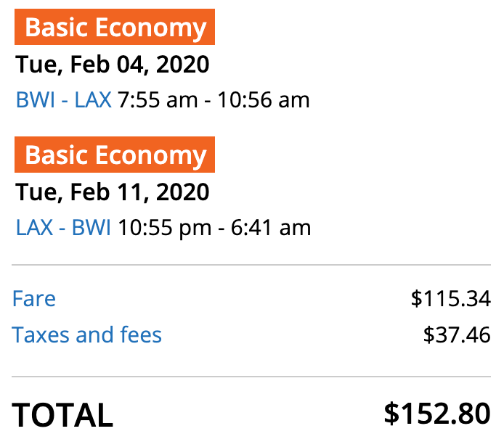The height and width of the screenshot is (447, 504).
Task: Click the 7:55 am departure time
Action: click(158, 99)
